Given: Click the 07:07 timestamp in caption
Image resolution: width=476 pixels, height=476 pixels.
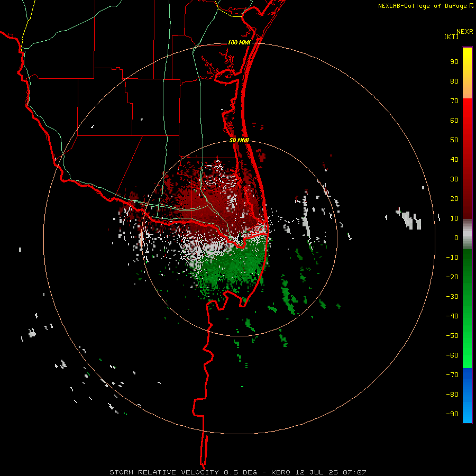Looking at the screenshot, I should tap(354, 472).
